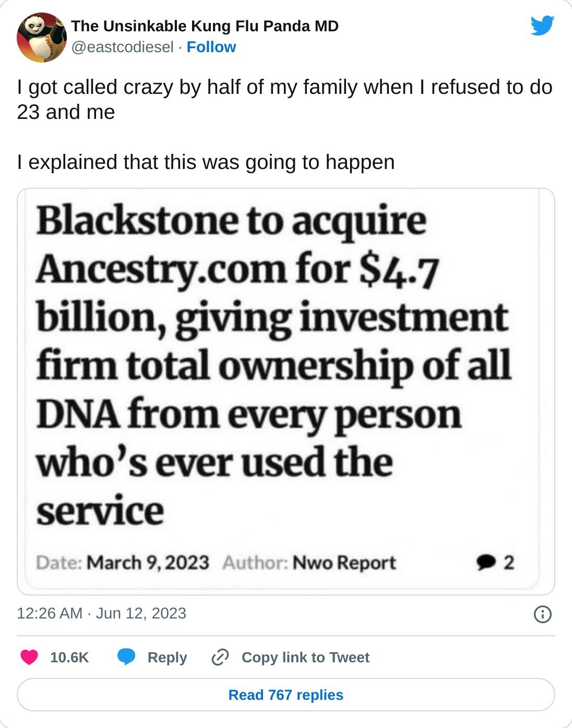Image resolution: width=572 pixels, height=728 pixels.
Task: Like the tweet with the heart icon
Action: (x=29, y=657)
